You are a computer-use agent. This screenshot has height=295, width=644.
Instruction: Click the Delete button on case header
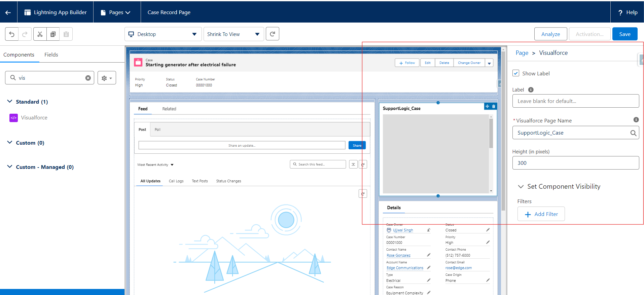444,63
